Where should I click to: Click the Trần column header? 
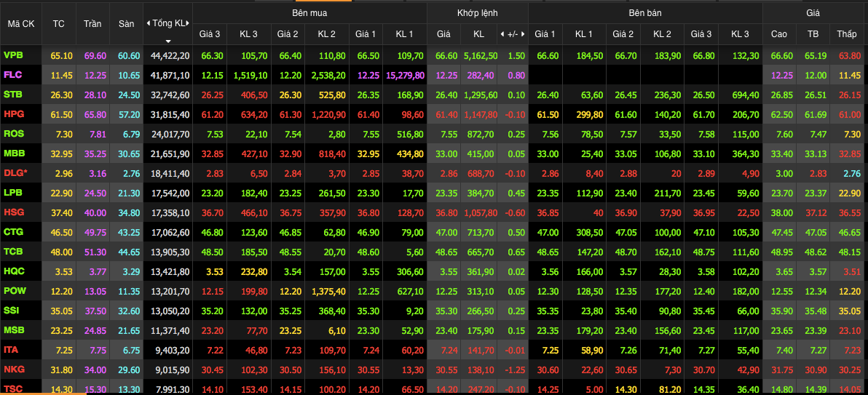click(92, 24)
